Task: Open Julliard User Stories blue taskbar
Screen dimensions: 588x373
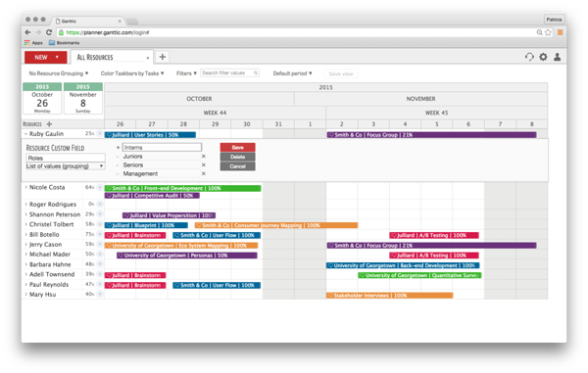Action: [x=150, y=135]
